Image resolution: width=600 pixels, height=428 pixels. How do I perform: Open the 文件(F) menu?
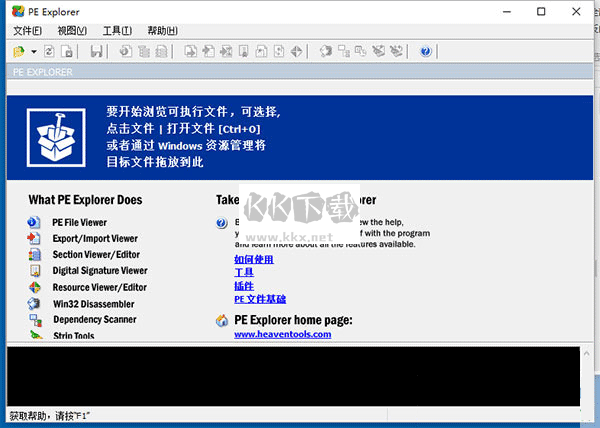pos(27,31)
